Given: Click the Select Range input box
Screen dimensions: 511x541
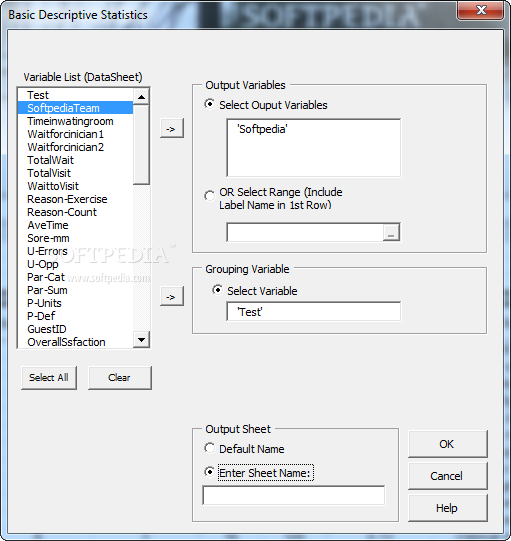Looking at the screenshot, I should pos(305,232).
